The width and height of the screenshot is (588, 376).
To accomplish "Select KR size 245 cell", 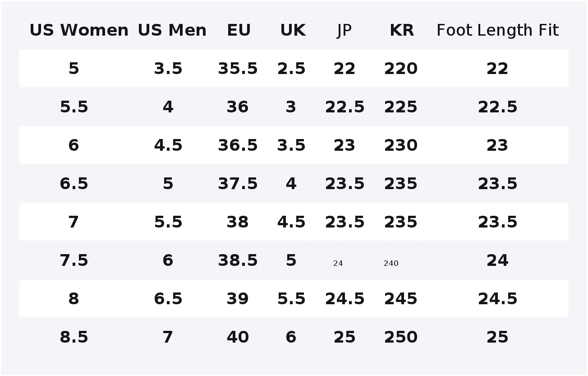I will (x=401, y=299).
